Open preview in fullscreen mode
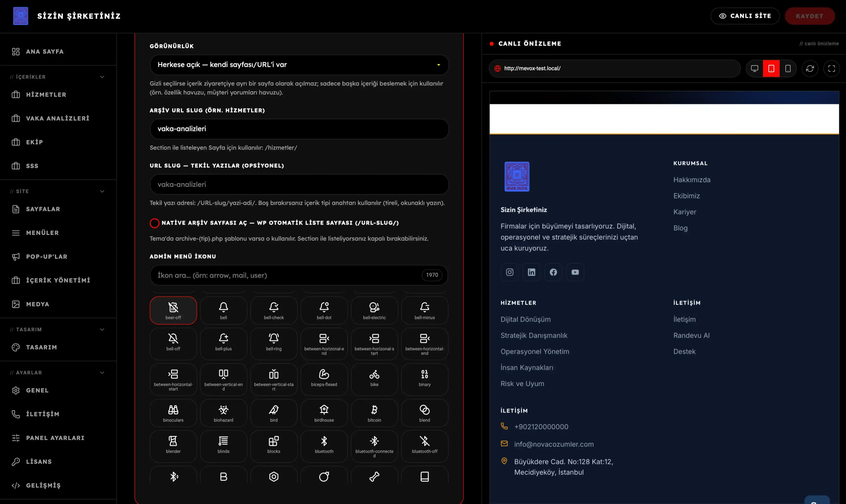This screenshot has width=846, height=504. 831,69
